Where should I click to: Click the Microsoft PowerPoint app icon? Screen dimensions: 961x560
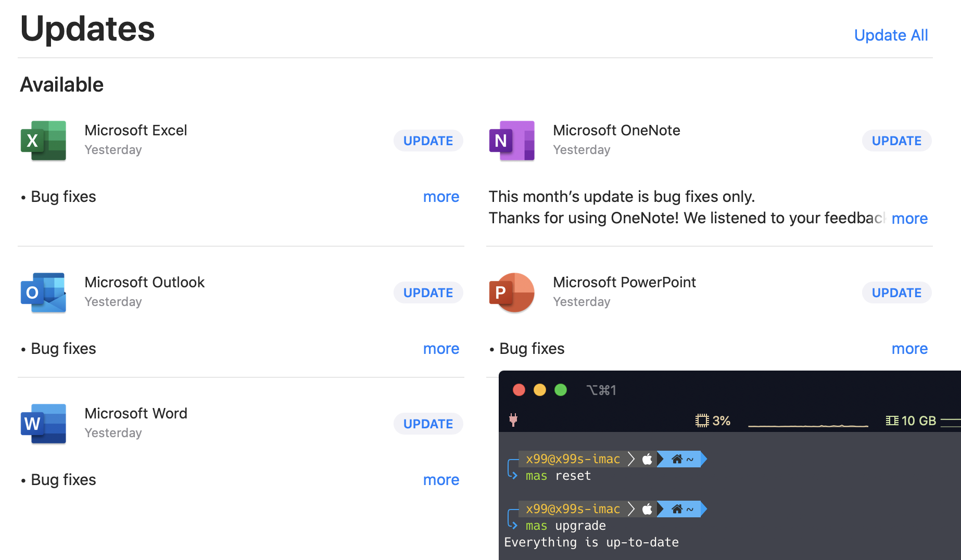coord(512,292)
